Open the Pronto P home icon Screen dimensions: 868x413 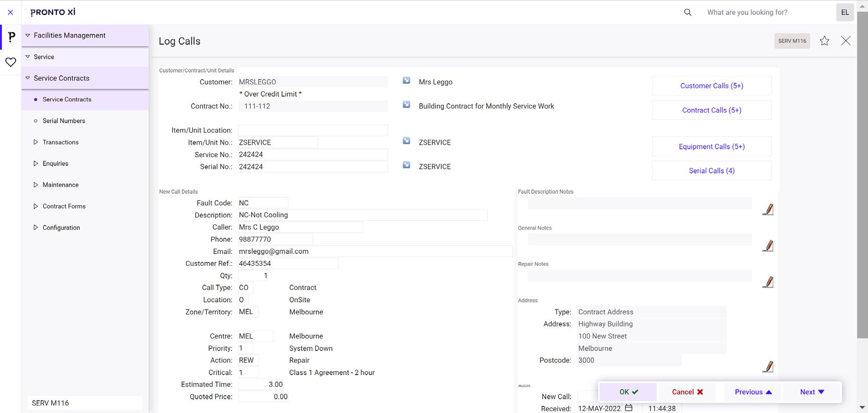pos(11,37)
